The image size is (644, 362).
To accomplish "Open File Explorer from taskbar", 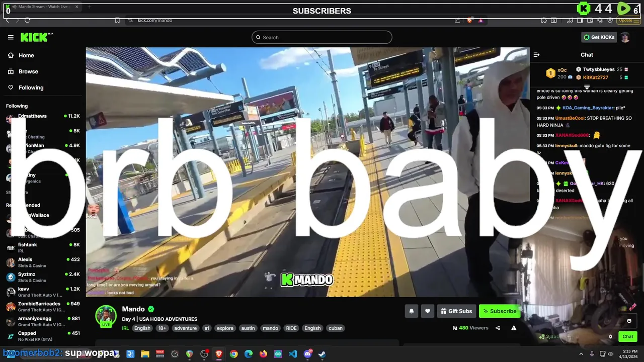I will [x=145, y=354].
